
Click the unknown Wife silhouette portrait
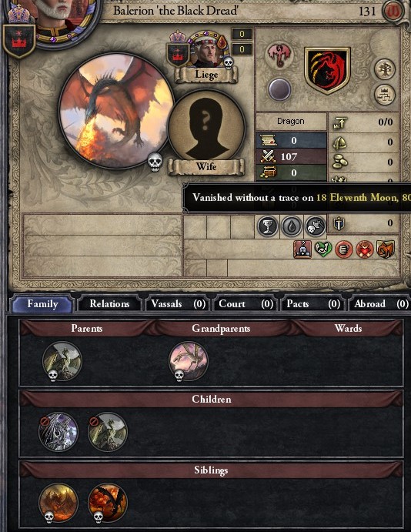[x=206, y=127]
